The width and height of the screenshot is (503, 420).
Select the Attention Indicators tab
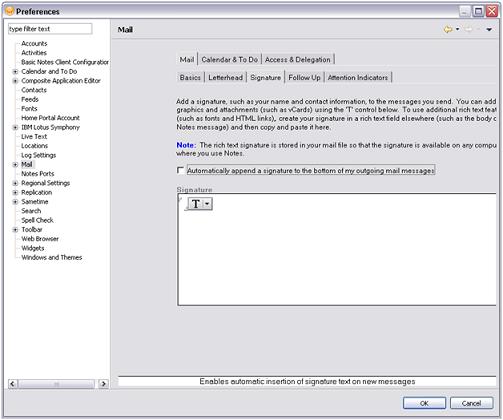point(358,77)
